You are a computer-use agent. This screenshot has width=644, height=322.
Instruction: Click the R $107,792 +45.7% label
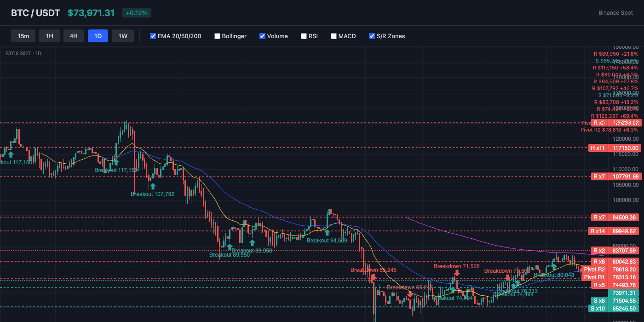click(x=615, y=88)
